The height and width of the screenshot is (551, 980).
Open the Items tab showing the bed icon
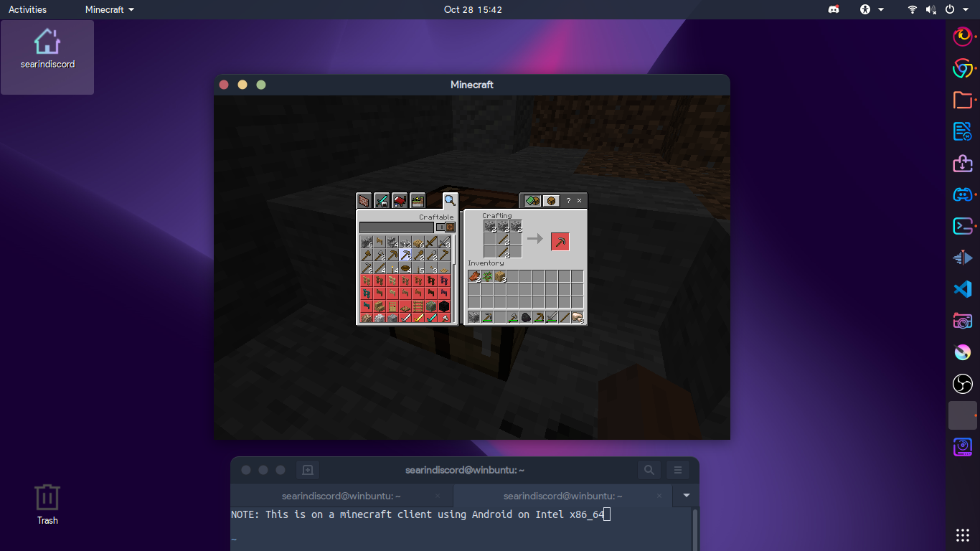(400, 200)
